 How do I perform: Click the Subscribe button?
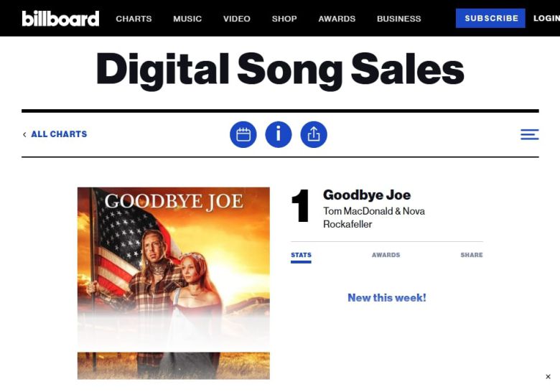click(491, 19)
